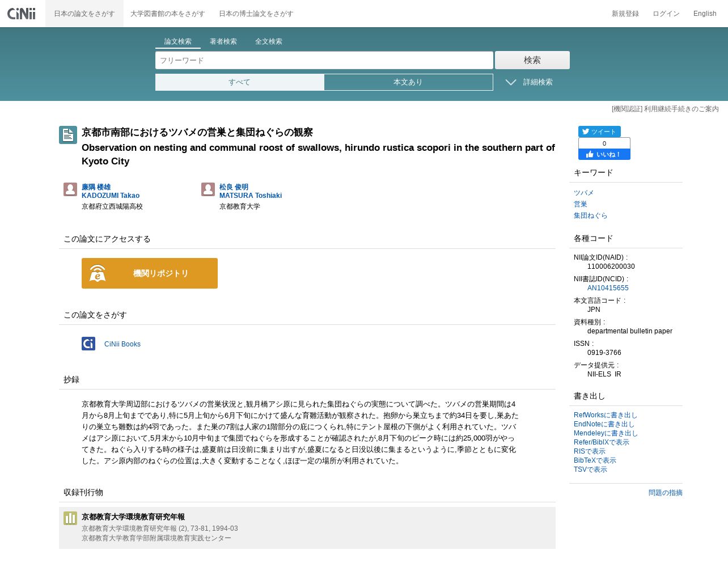Click the フリーワード search field
This screenshot has height=567, width=728.
coord(324,60)
